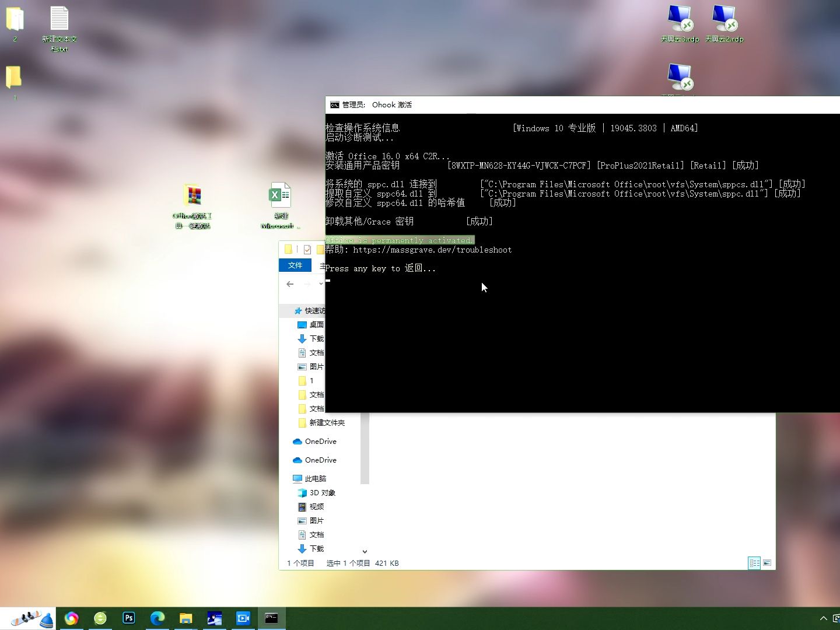The width and height of the screenshot is (840, 630).
Task: Click the Properties checkmark in Explorer quick toolbar
Action: pos(307,250)
